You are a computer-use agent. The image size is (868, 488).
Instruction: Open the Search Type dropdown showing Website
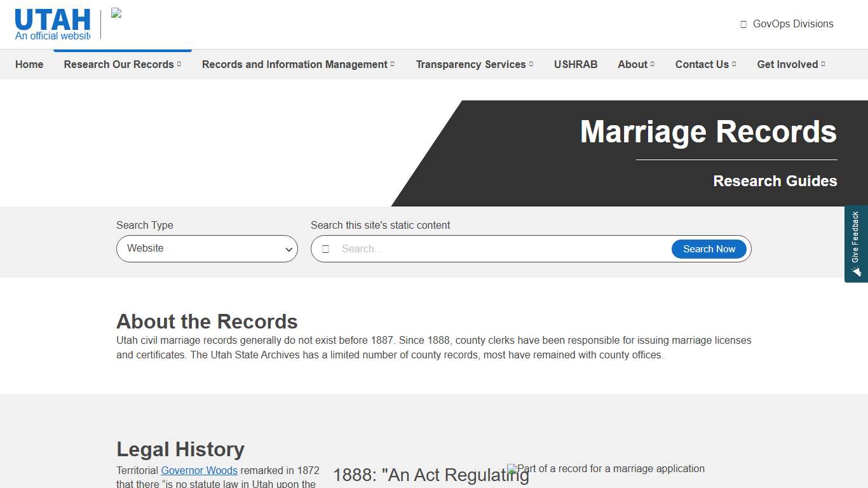click(x=207, y=248)
